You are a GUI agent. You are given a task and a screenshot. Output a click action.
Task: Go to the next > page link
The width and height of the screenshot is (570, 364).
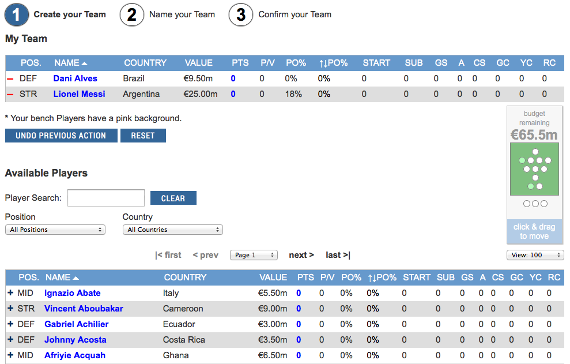coord(301,255)
